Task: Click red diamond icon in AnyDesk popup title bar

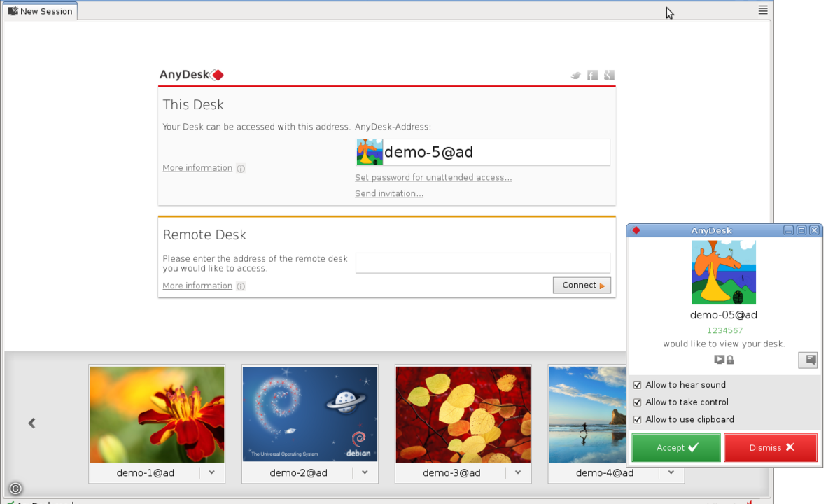Action: pos(636,230)
